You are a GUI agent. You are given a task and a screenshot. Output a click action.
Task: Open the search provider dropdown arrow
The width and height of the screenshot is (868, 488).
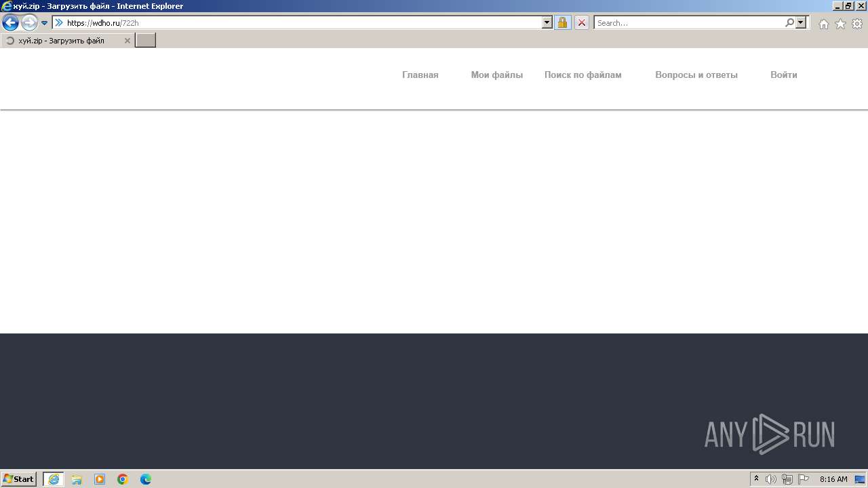coord(801,23)
